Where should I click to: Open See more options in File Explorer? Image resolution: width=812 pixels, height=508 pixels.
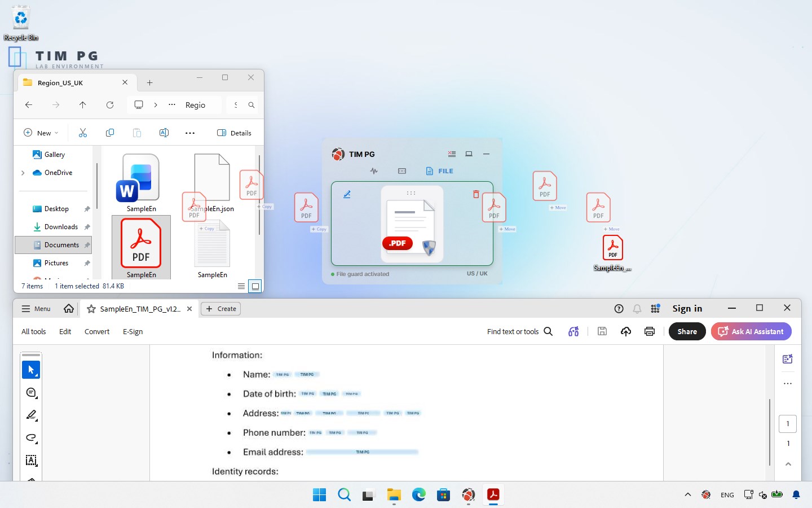(x=190, y=133)
